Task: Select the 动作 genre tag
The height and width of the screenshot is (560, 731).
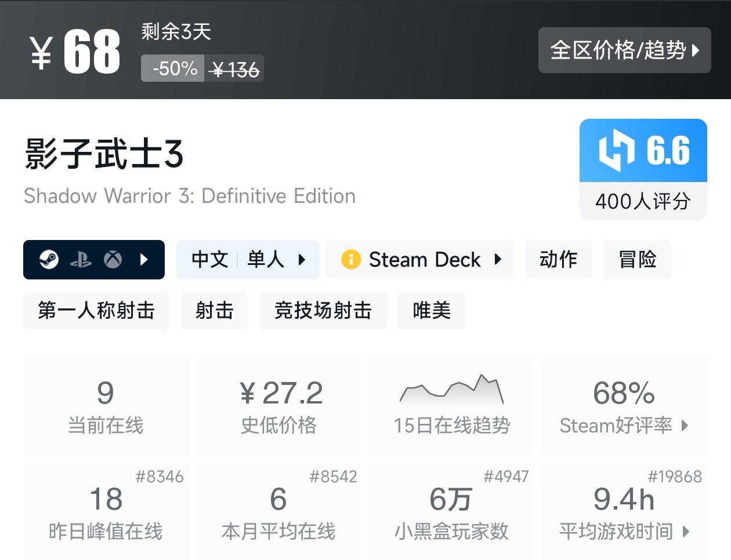Action: (559, 259)
